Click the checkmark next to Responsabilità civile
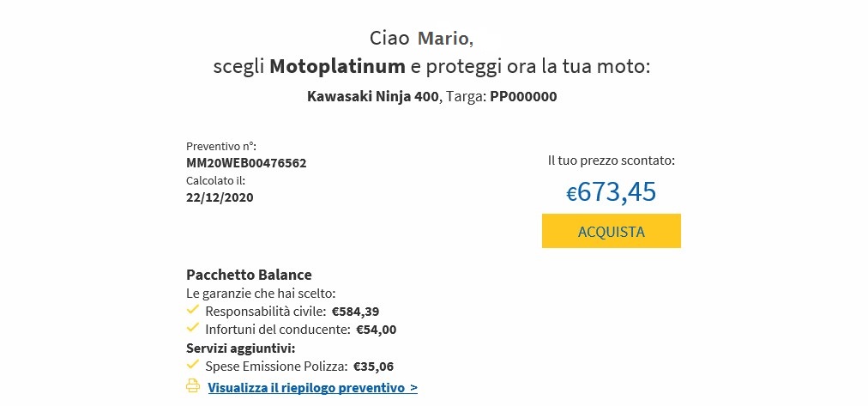 pos(193,309)
